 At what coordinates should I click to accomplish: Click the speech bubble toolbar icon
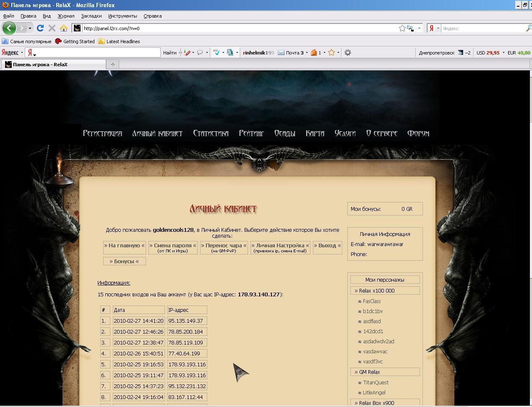click(200, 52)
